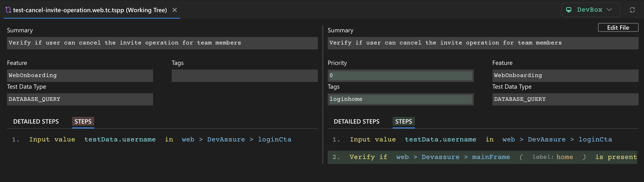Image resolution: width=644 pixels, height=182 pixels.
Task: Click the right pane Summary field
Action: [x=483, y=43]
